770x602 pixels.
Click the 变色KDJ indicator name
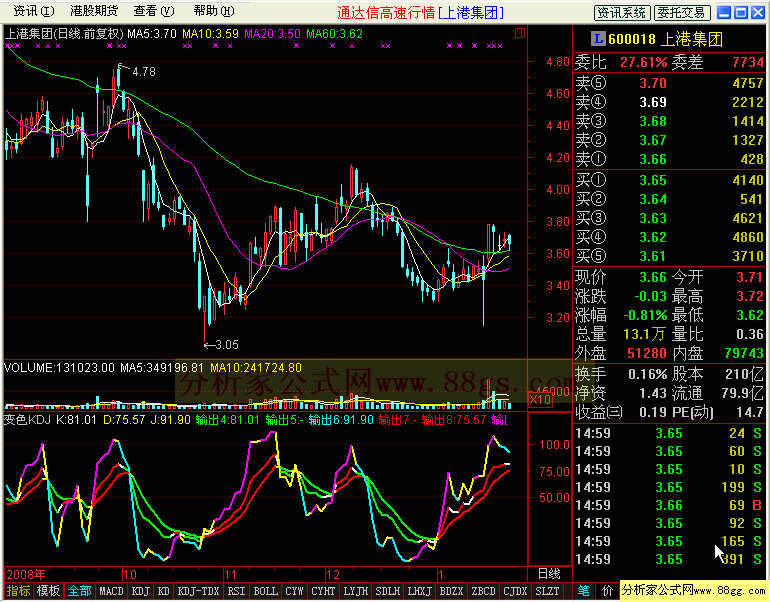click(28, 420)
